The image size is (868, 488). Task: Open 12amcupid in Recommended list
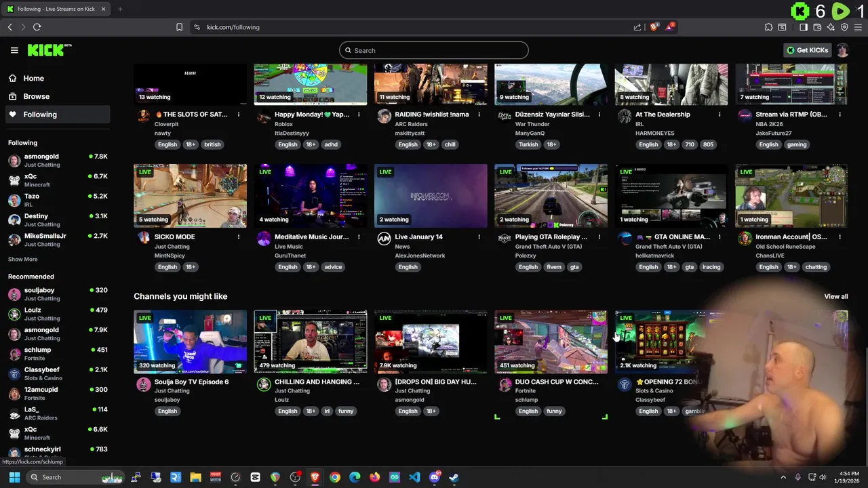click(x=58, y=393)
